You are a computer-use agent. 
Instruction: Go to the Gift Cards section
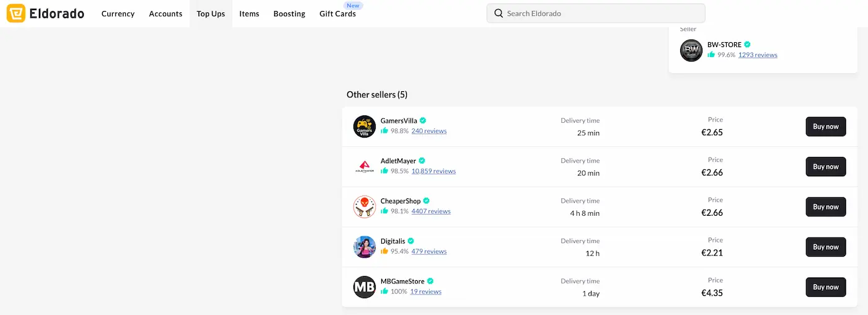click(x=337, y=14)
